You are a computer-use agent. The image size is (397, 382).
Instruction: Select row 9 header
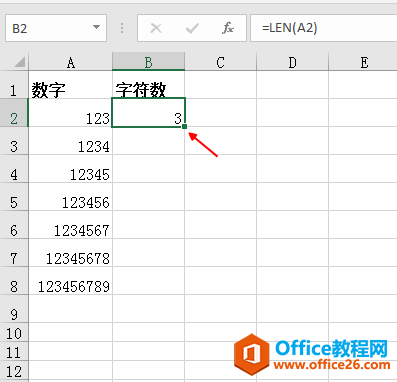[14, 309]
